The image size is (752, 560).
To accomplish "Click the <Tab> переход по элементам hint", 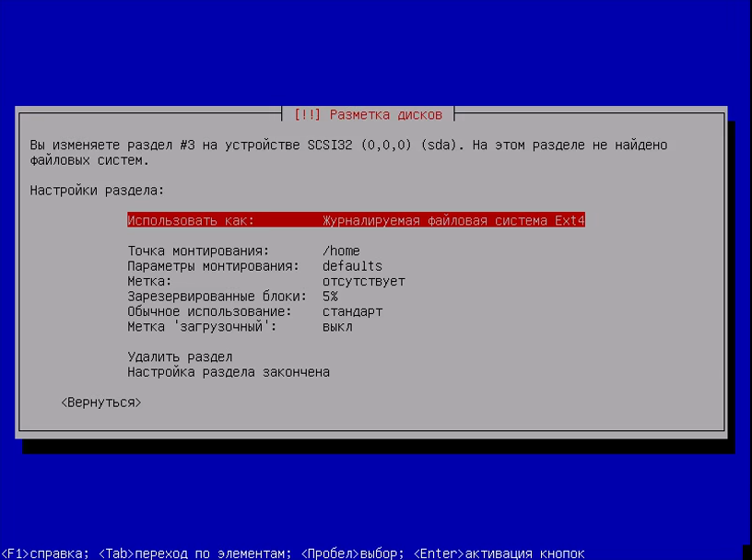I will coord(194,554).
